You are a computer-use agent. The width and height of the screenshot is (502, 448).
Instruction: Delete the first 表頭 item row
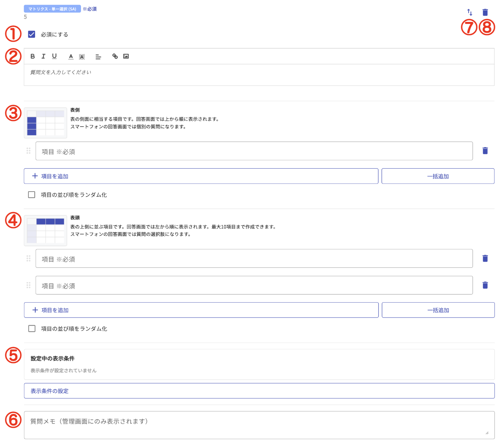click(x=485, y=258)
